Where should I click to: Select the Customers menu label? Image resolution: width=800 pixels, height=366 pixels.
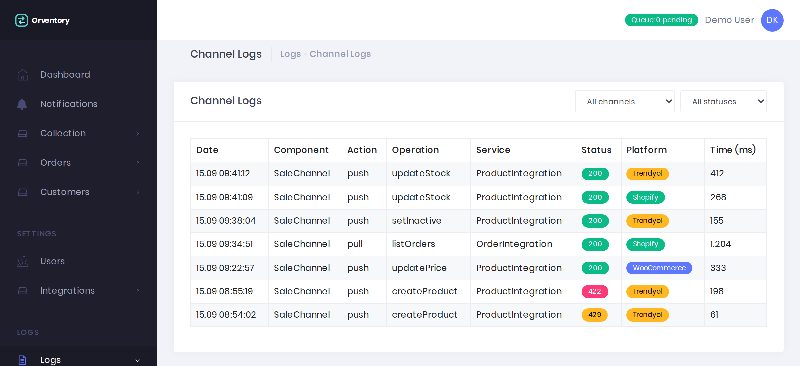(x=65, y=192)
